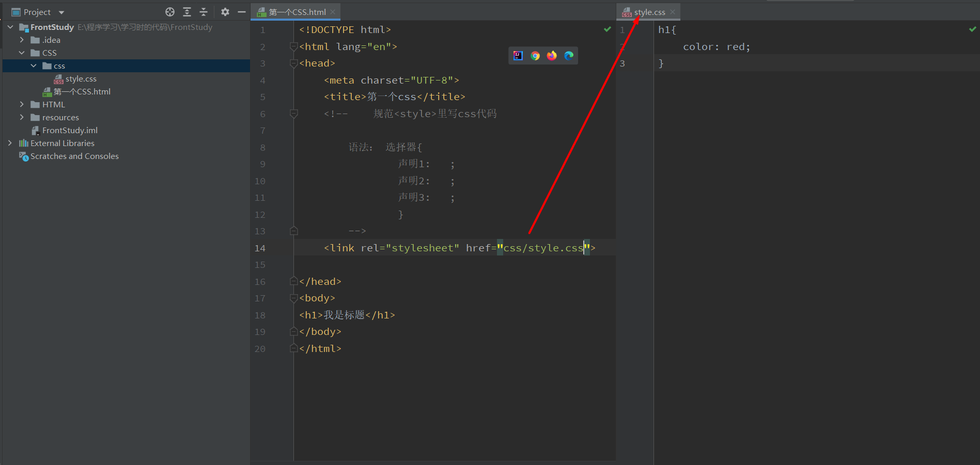Select External Libraries row
This screenshot has height=465, width=980.
click(x=126, y=143)
